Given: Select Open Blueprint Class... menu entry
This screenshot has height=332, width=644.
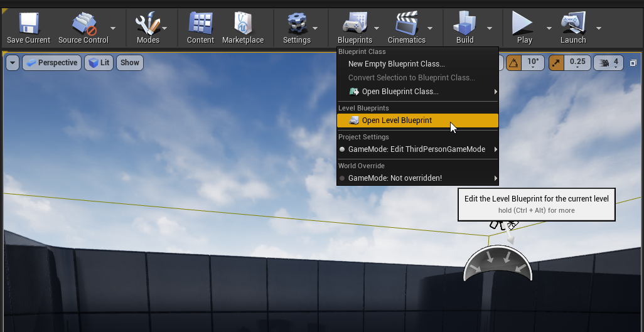Looking at the screenshot, I should [x=417, y=92].
